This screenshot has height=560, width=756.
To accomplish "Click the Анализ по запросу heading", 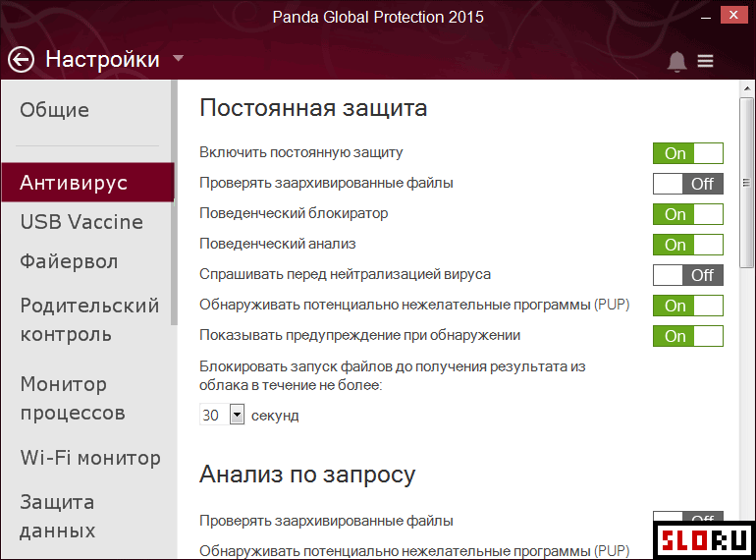I will click(307, 475).
